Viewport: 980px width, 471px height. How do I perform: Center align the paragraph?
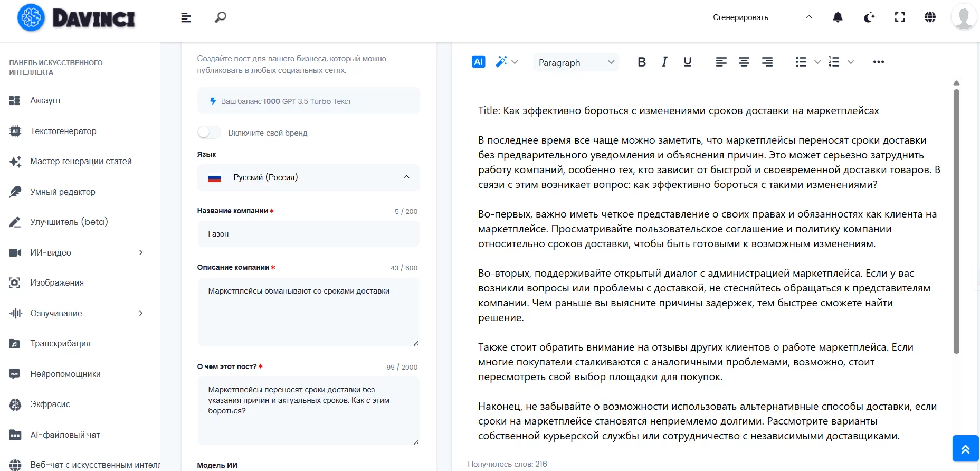[x=744, y=62]
